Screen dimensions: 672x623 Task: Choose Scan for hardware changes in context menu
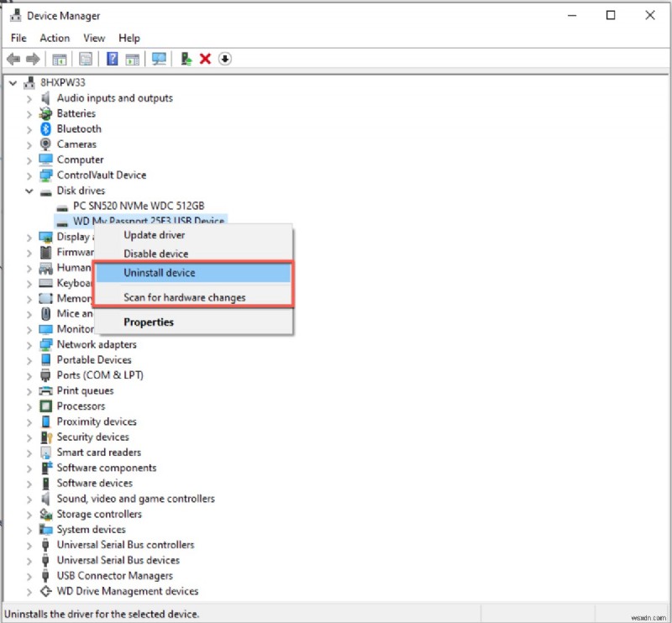(x=193, y=297)
